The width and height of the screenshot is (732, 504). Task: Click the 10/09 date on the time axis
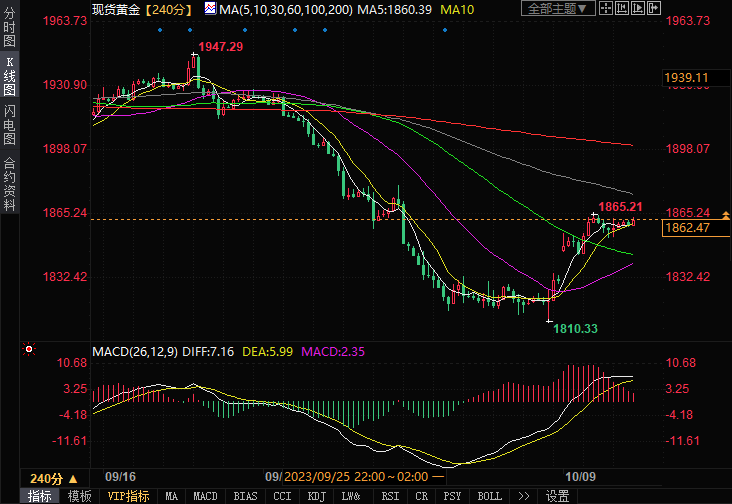pos(580,477)
